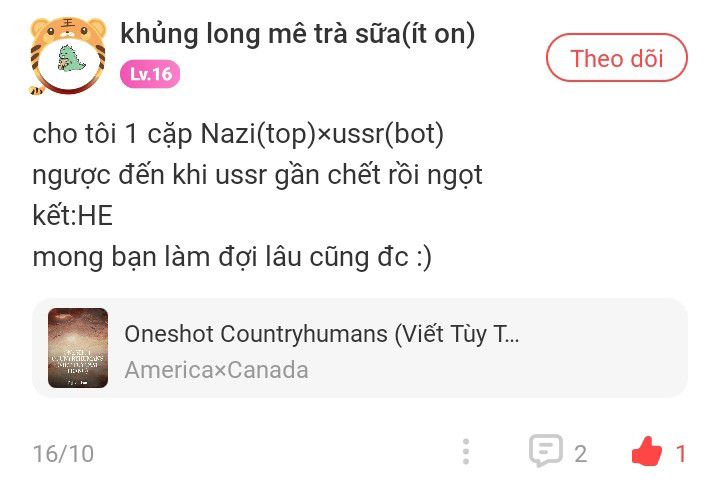This screenshot has height=495, width=720.
Task: Click the 16/10 post date
Action: tap(63, 454)
